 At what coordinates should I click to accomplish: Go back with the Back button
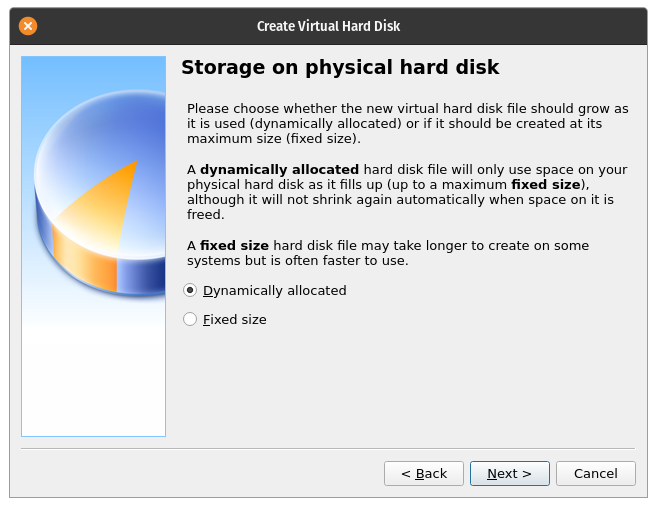[423, 473]
